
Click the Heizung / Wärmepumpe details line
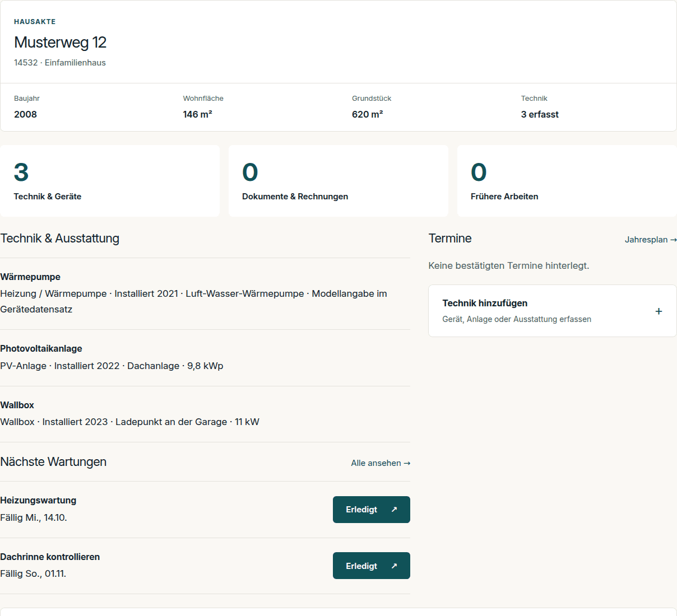click(193, 301)
